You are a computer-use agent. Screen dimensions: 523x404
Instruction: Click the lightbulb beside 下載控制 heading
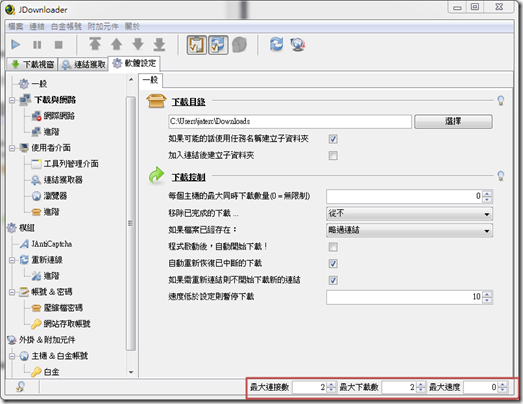click(x=500, y=175)
